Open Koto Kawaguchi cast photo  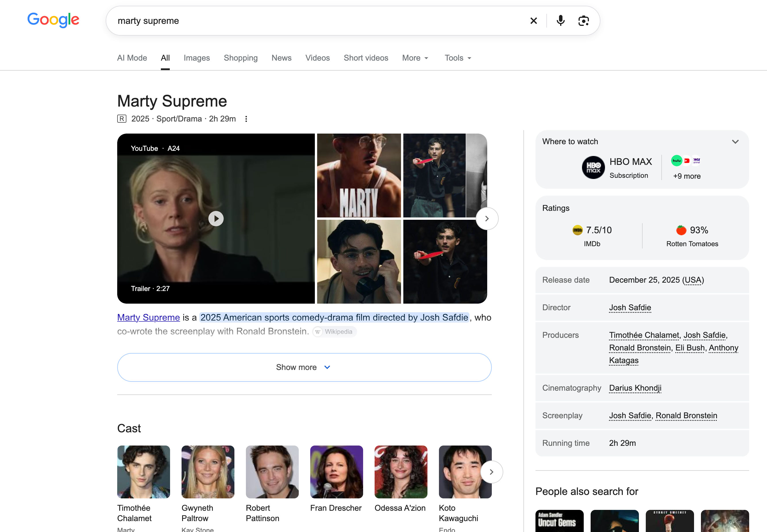click(x=465, y=472)
